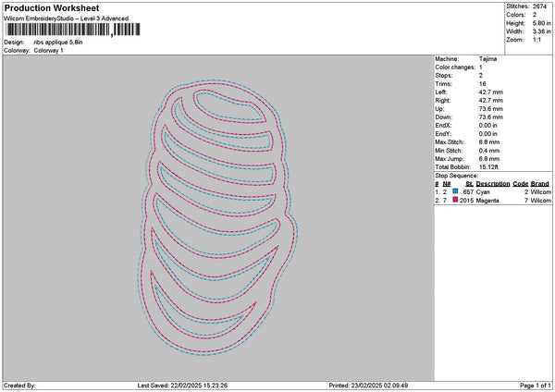The image size is (555, 392).
Task: Click the cyan color swatch in Stop Sequence
Action: [x=455, y=191]
